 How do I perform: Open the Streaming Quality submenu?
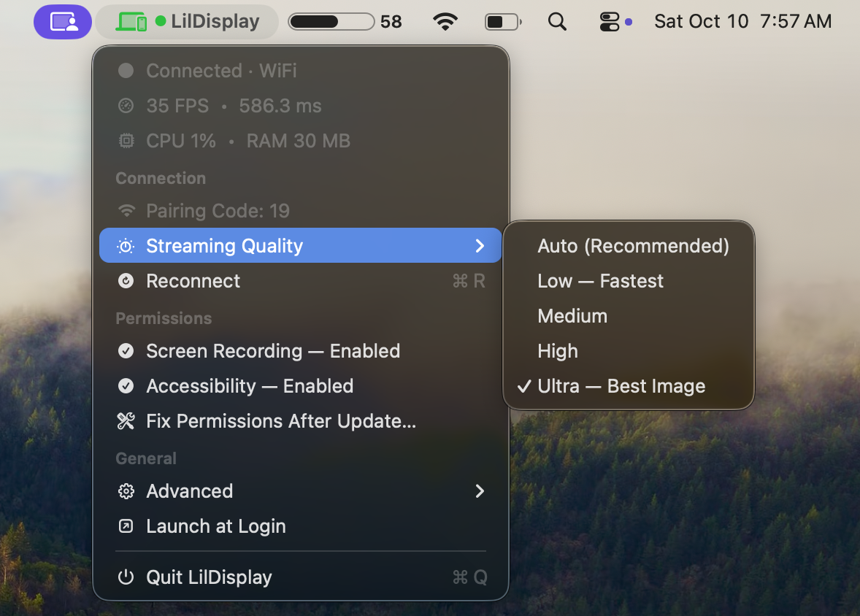301,246
